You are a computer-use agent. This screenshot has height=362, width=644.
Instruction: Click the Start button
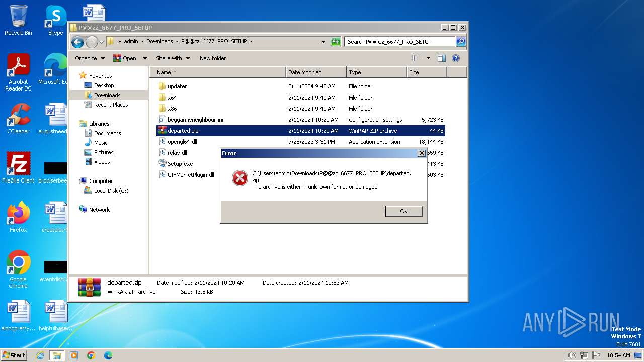tap(14, 355)
